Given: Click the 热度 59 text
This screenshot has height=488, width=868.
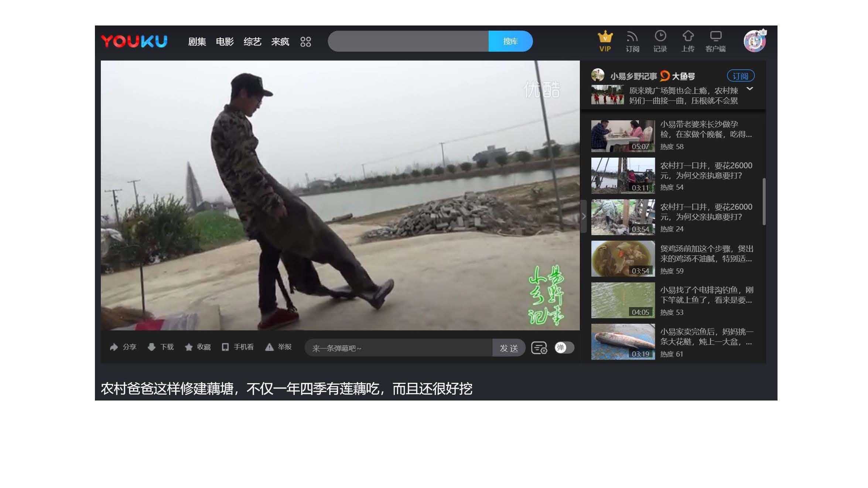Looking at the screenshot, I should click(672, 271).
